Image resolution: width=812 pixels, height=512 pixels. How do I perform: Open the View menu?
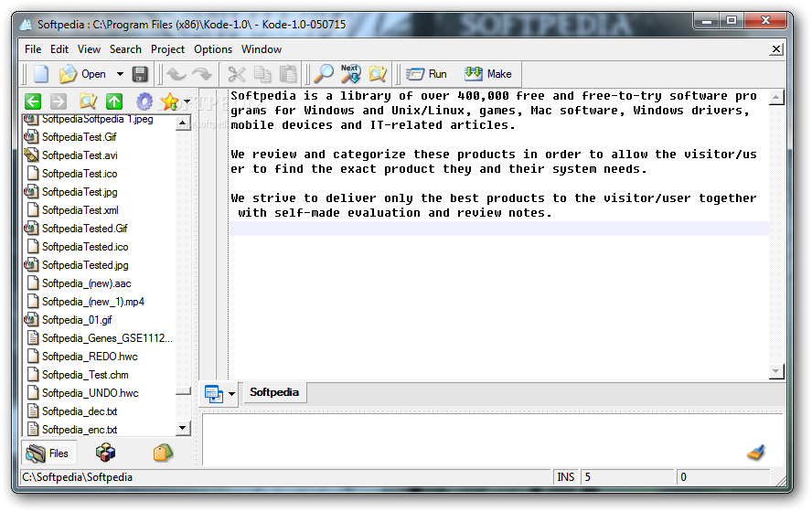pos(89,49)
